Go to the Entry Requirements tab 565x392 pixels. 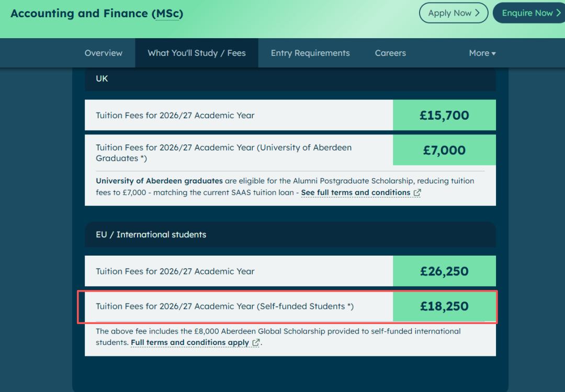(x=310, y=53)
